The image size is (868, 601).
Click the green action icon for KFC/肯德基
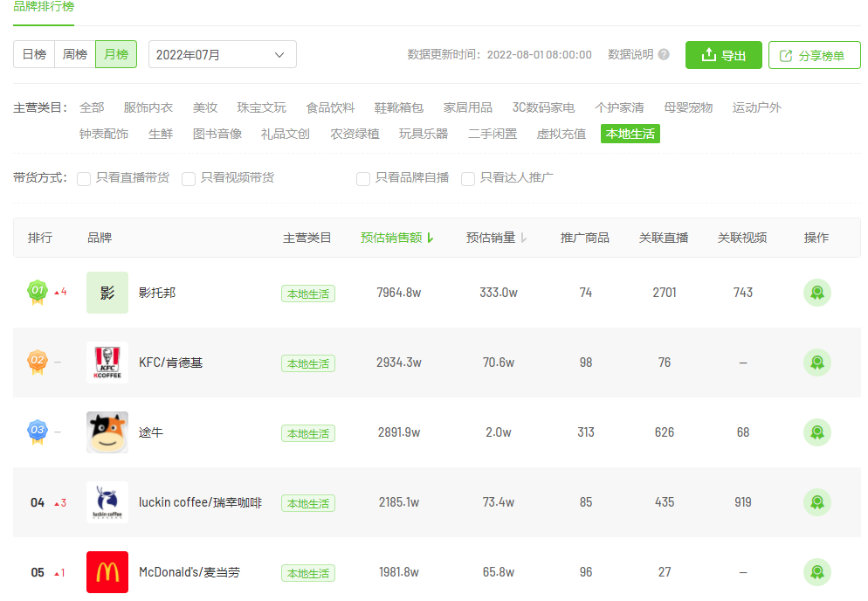[x=817, y=363]
